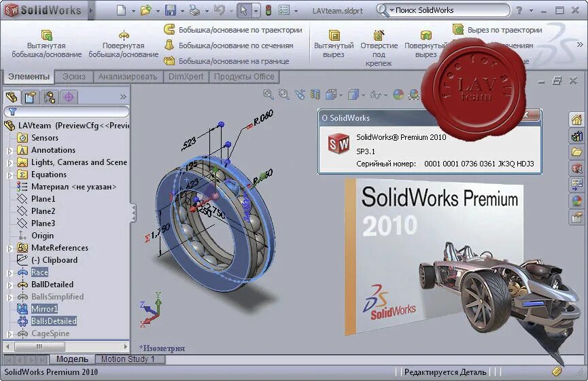Click the Zoom to Fit view icon

(268, 94)
